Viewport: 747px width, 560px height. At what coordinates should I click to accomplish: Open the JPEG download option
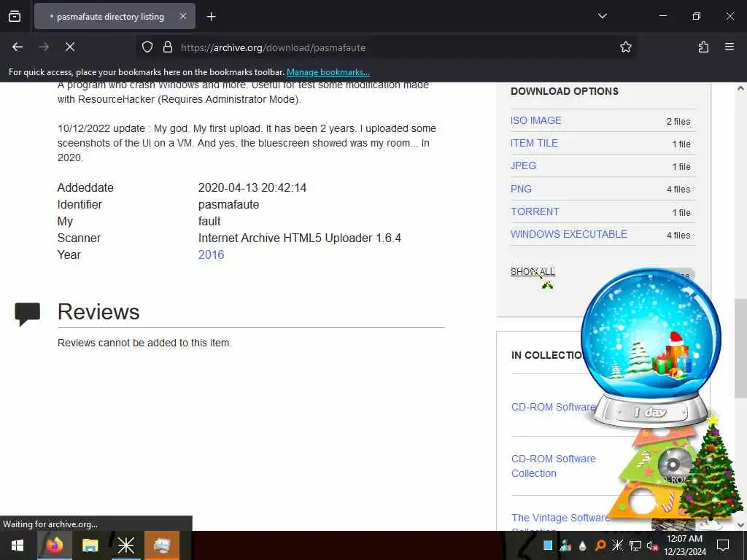coord(523,166)
